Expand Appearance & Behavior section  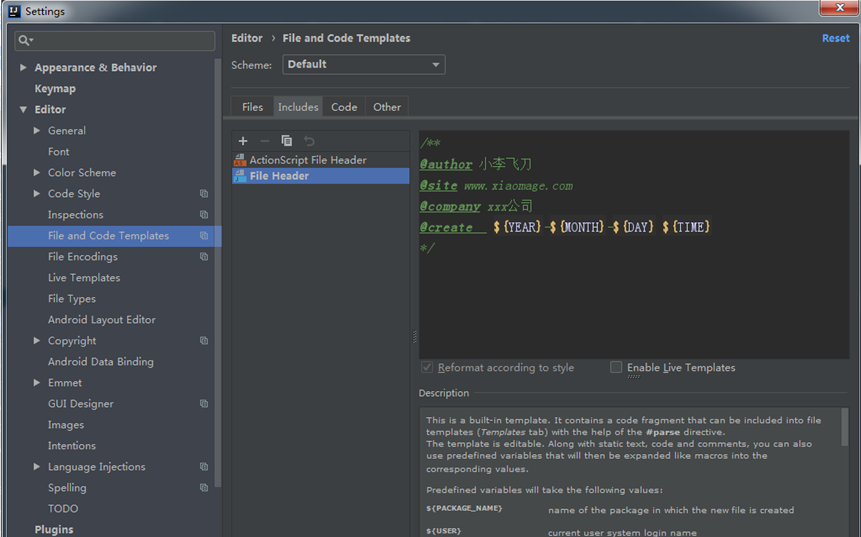(23, 67)
